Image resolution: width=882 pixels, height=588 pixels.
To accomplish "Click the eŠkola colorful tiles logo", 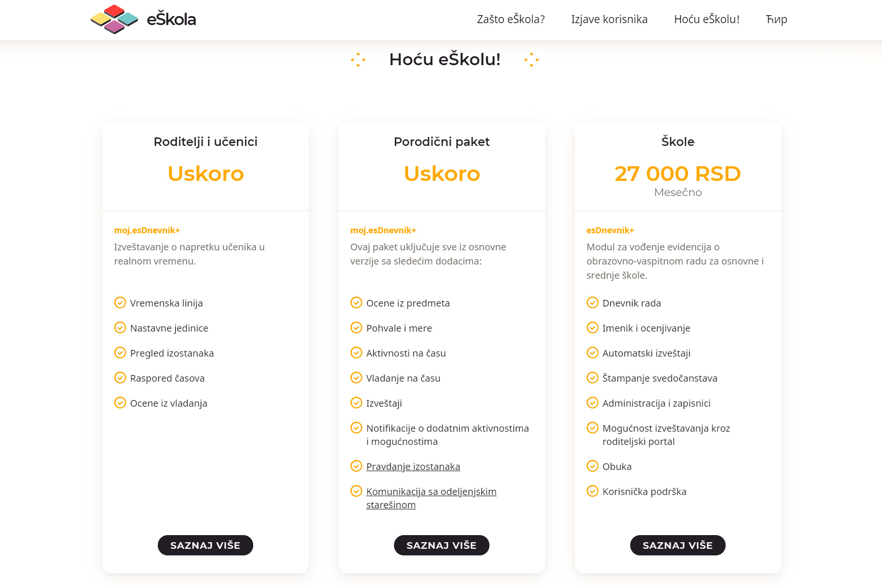I will click(x=114, y=19).
